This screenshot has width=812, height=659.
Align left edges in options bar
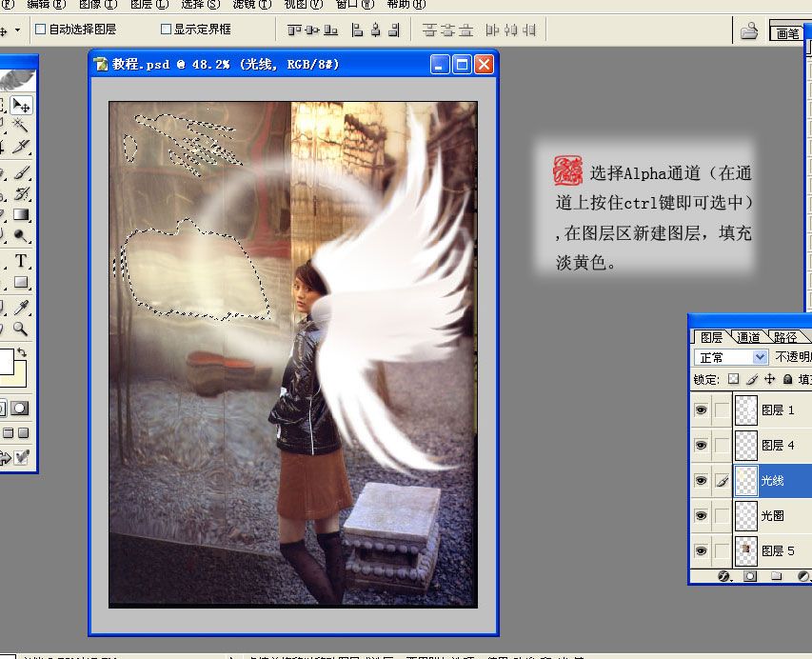point(357,30)
